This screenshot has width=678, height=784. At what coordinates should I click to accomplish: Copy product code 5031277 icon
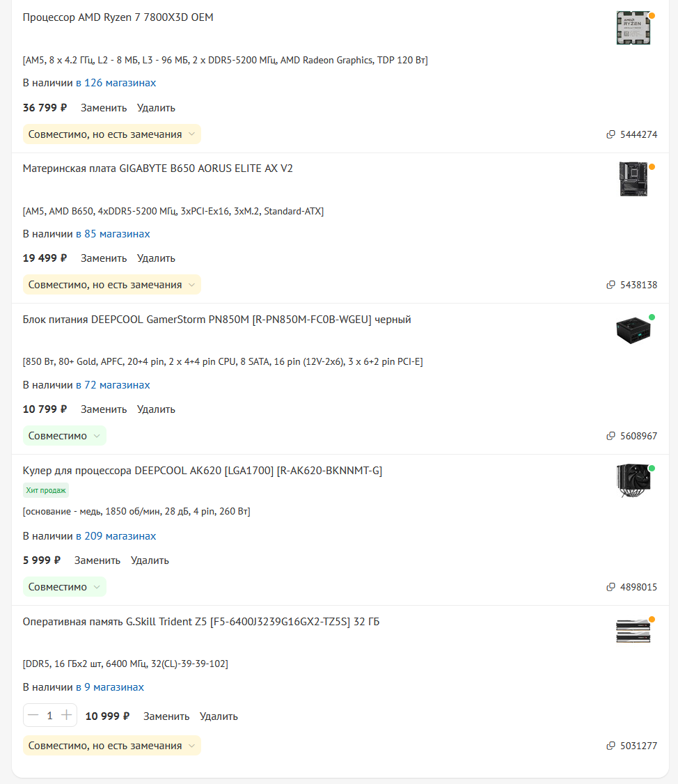click(x=610, y=746)
